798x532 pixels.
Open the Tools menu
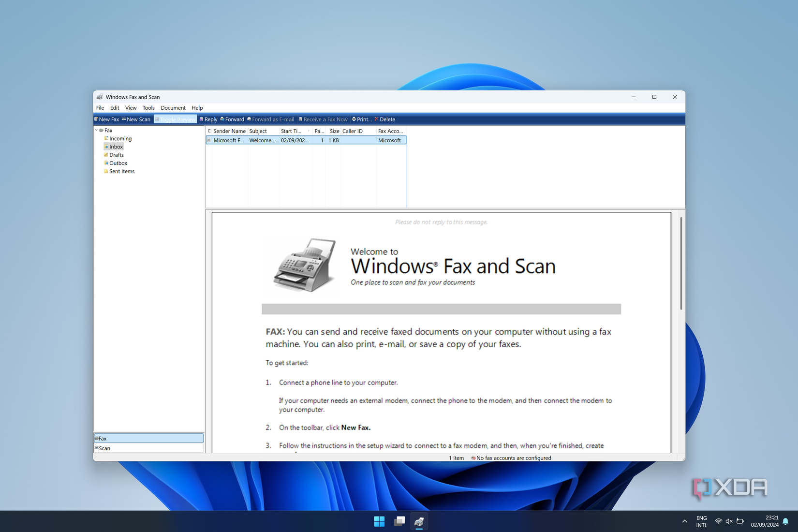pos(148,108)
